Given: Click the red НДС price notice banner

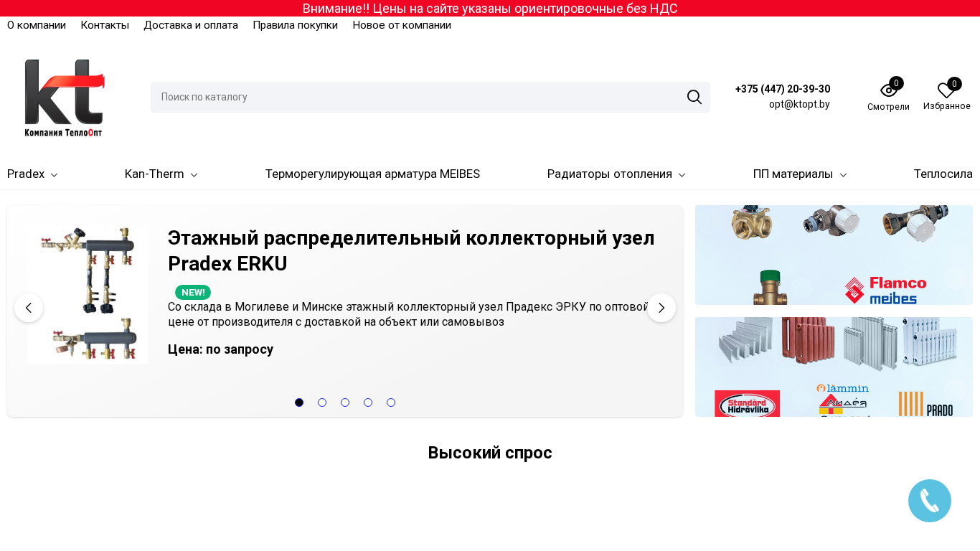Looking at the screenshot, I should click(490, 9).
